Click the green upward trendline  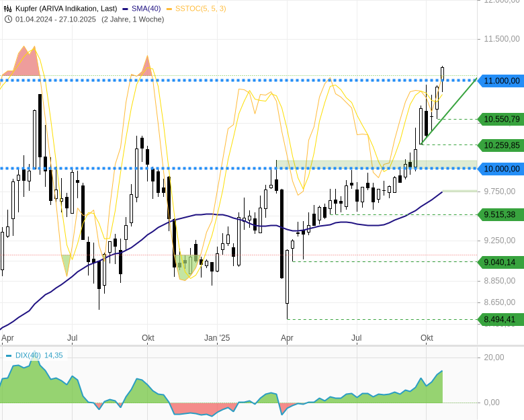point(450,111)
